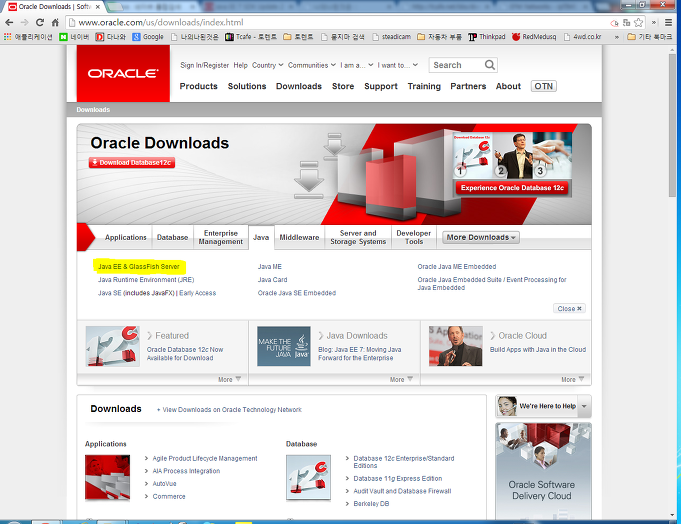Click Experience Oracle Database 12c button
Viewport: 681px width, 524px height.
512,188
